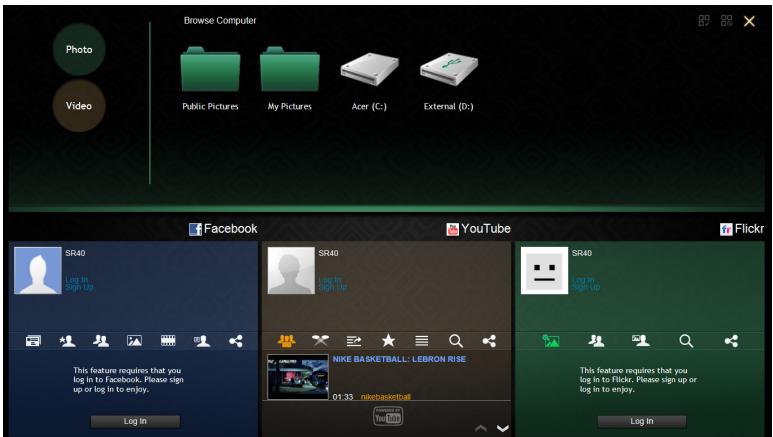773x437 pixels.
Task: Switch to the first grid view icon
Action: (x=704, y=21)
